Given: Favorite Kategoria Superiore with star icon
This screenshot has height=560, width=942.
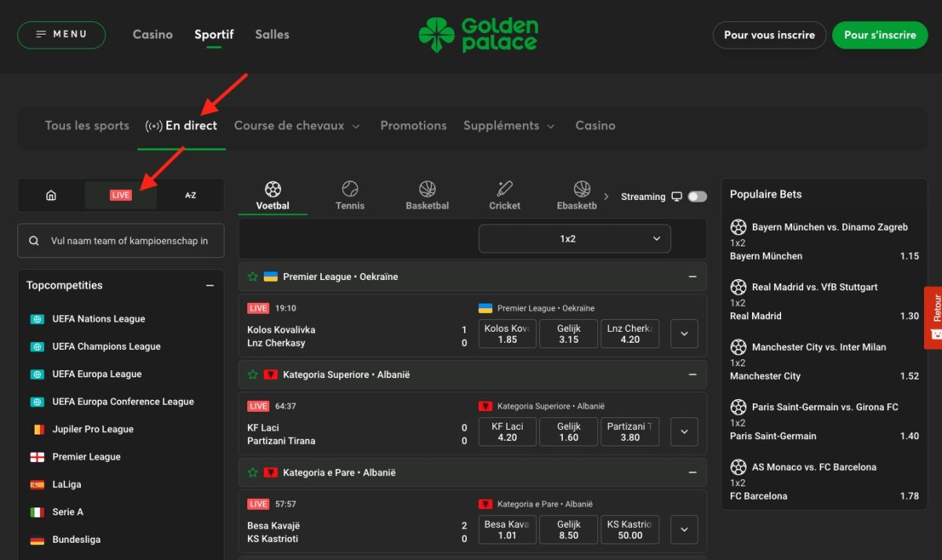Looking at the screenshot, I should point(253,375).
